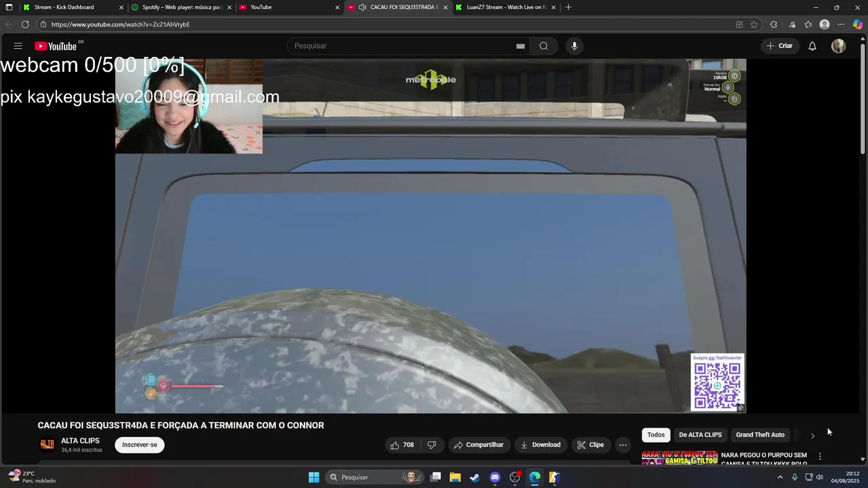This screenshot has height=488, width=868.
Task: Open the weather widget showing 23°C
Action: point(32,477)
